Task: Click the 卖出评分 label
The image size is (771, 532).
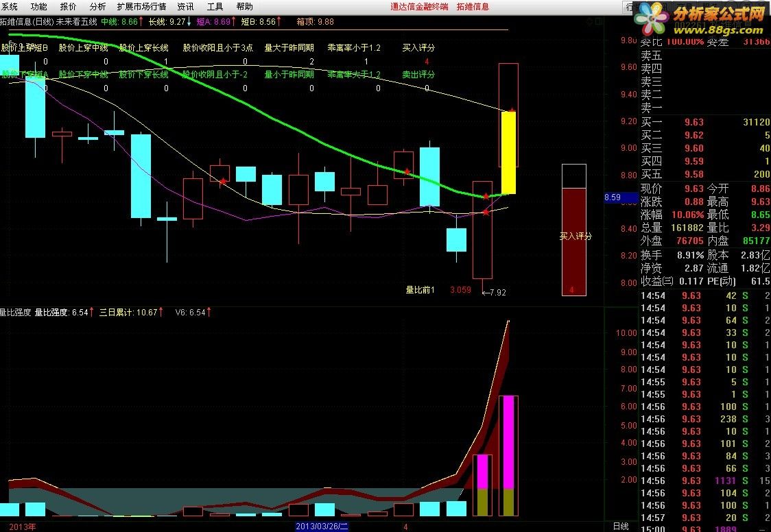Action: pyautogui.click(x=418, y=74)
